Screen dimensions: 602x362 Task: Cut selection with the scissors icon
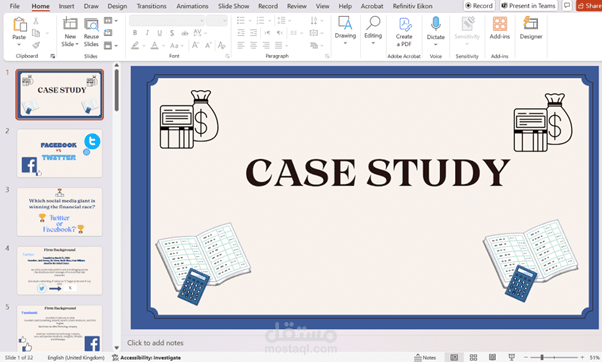point(36,21)
